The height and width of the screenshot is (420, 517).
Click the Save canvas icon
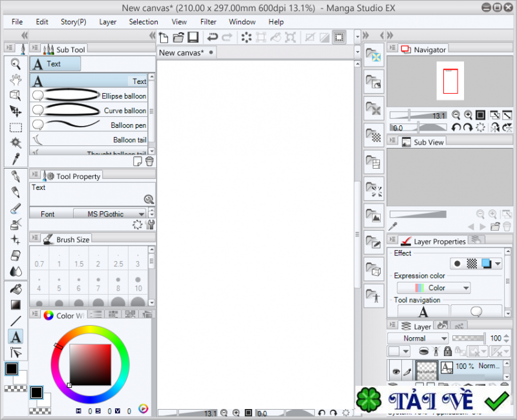coord(193,37)
